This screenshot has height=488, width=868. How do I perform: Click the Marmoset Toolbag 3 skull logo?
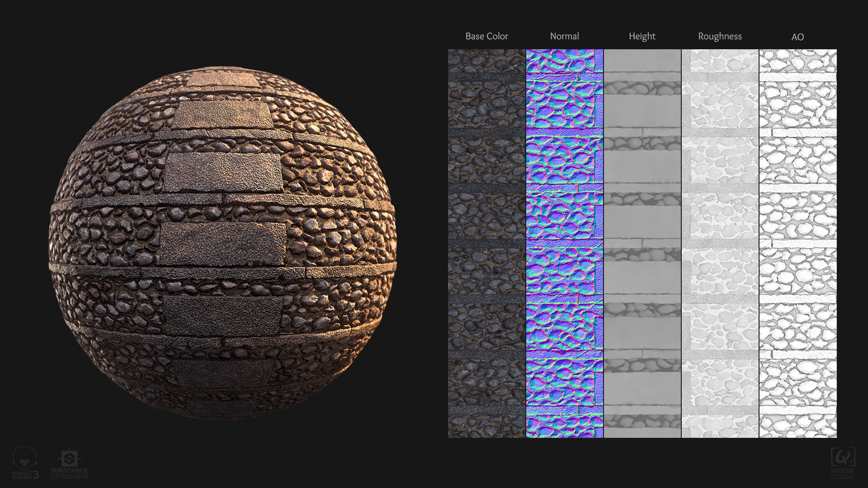point(24,459)
